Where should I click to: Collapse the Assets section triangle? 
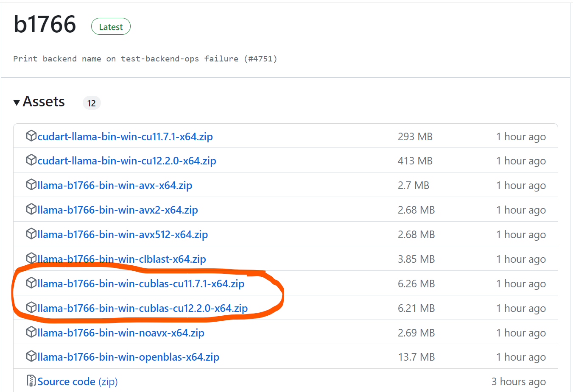[17, 103]
